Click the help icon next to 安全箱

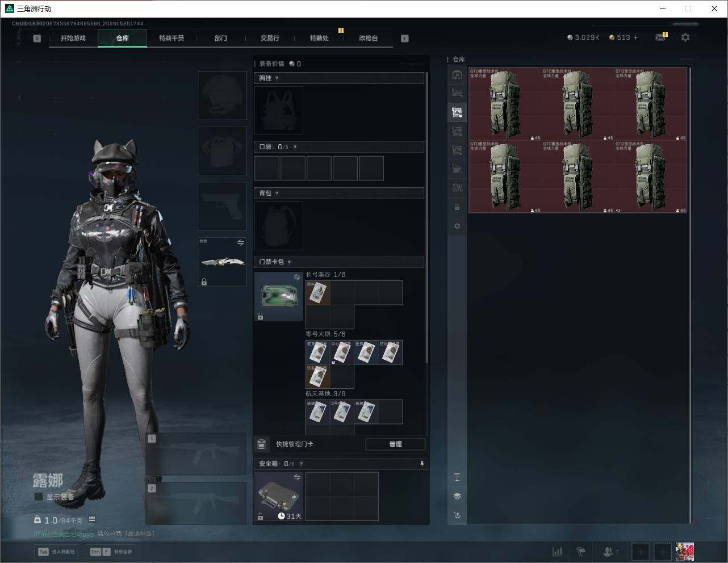(x=301, y=464)
